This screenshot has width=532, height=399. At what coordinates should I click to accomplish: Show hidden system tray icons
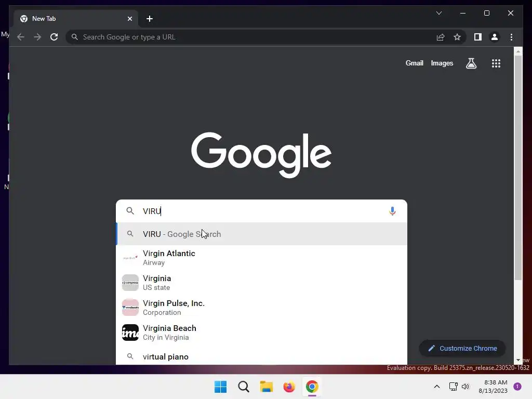[x=436, y=387]
